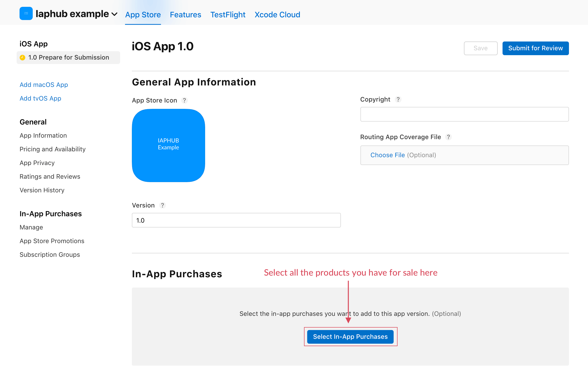Open the Xcode Cloud tab
This screenshot has height=372, width=588.
(277, 15)
